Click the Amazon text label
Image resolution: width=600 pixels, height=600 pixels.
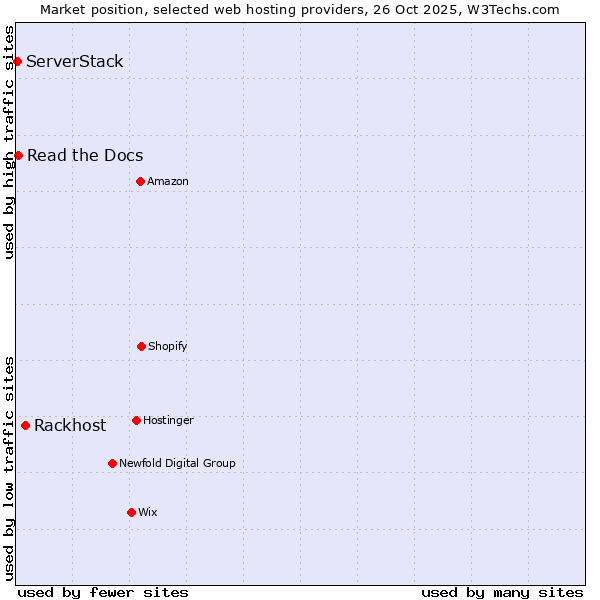168,181
